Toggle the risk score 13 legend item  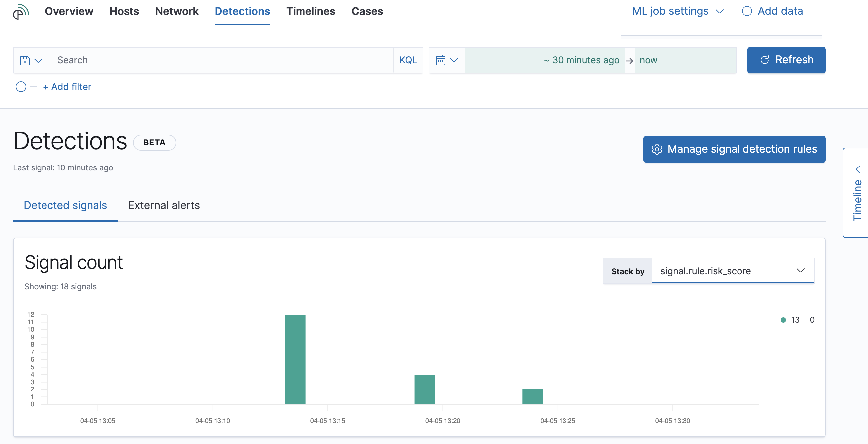click(x=791, y=320)
